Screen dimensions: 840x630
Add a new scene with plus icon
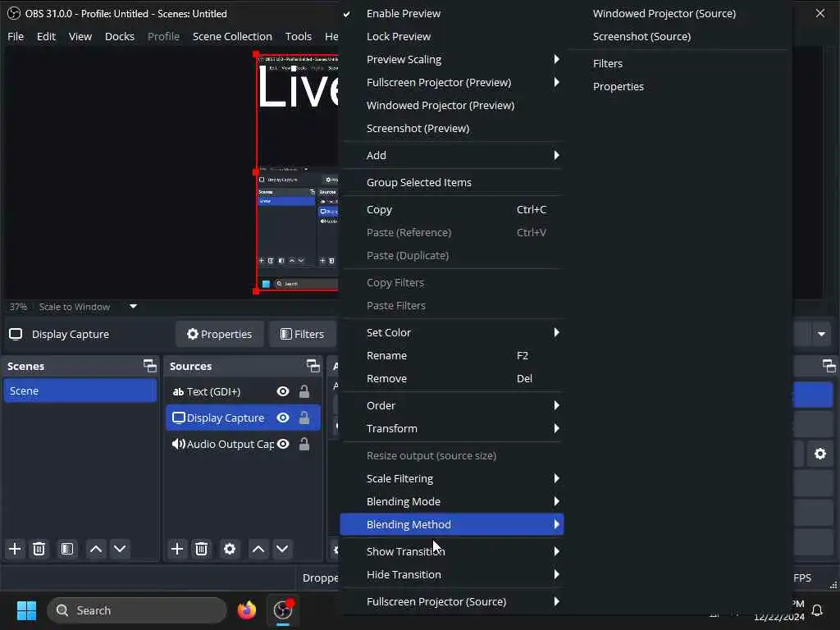pyautogui.click(x=15, y=549)
